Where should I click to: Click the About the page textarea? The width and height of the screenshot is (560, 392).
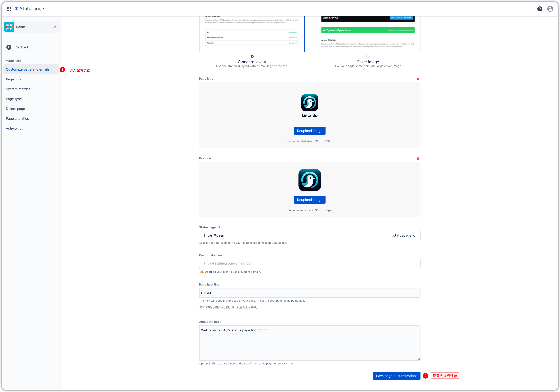[310, 343]
